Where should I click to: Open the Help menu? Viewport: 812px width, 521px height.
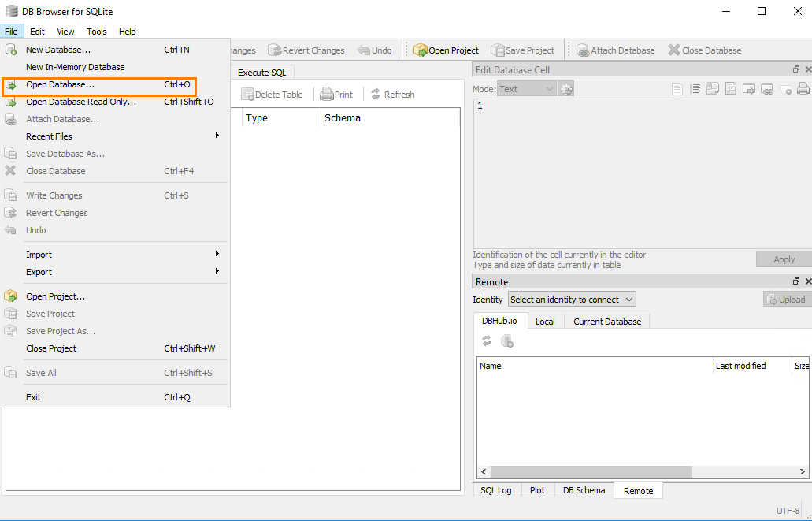click(128, 32)
